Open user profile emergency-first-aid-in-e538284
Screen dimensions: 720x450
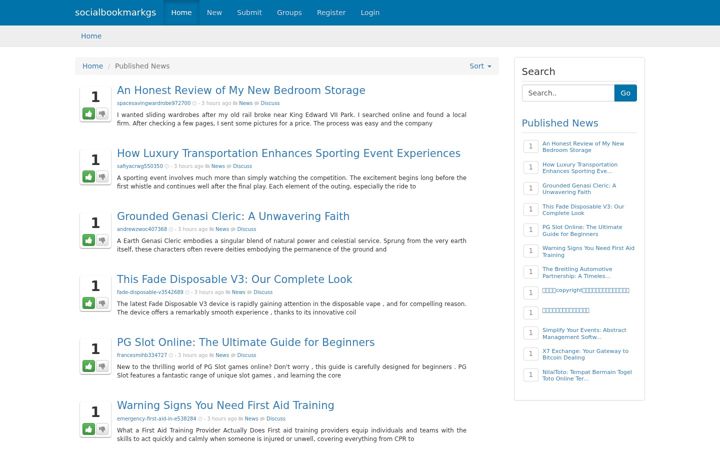click(156, 418)
